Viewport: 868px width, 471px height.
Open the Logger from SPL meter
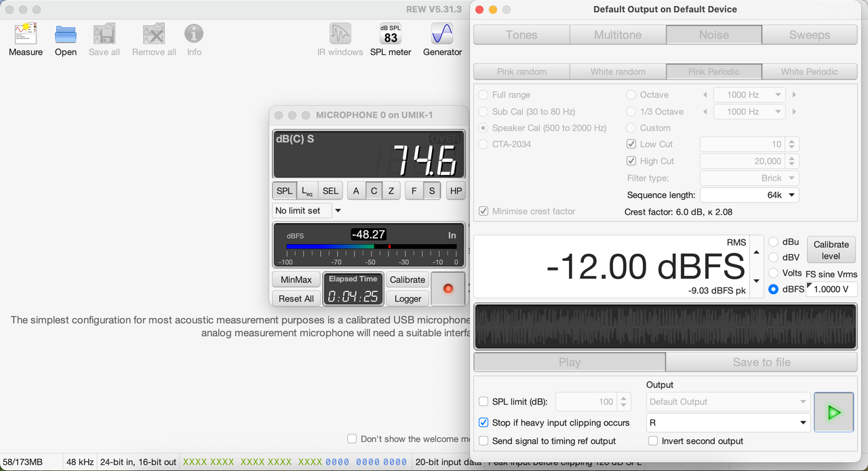click(x=408, y=299)
